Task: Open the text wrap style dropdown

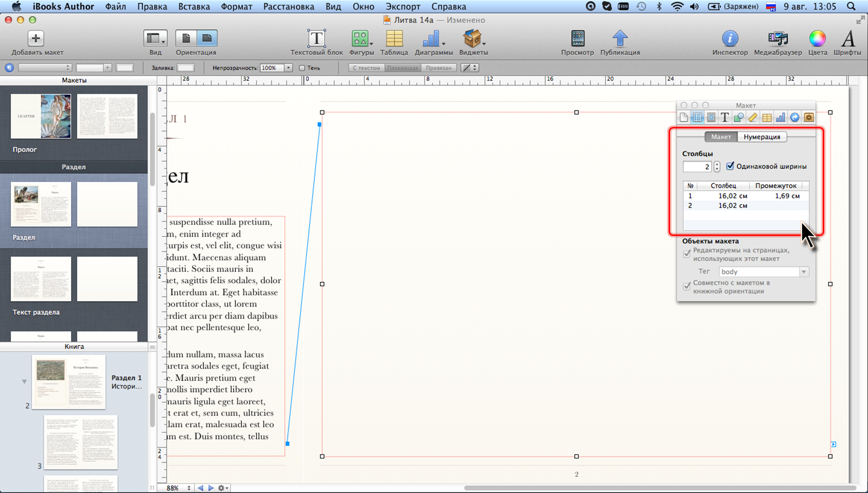Action: point(470,68)
